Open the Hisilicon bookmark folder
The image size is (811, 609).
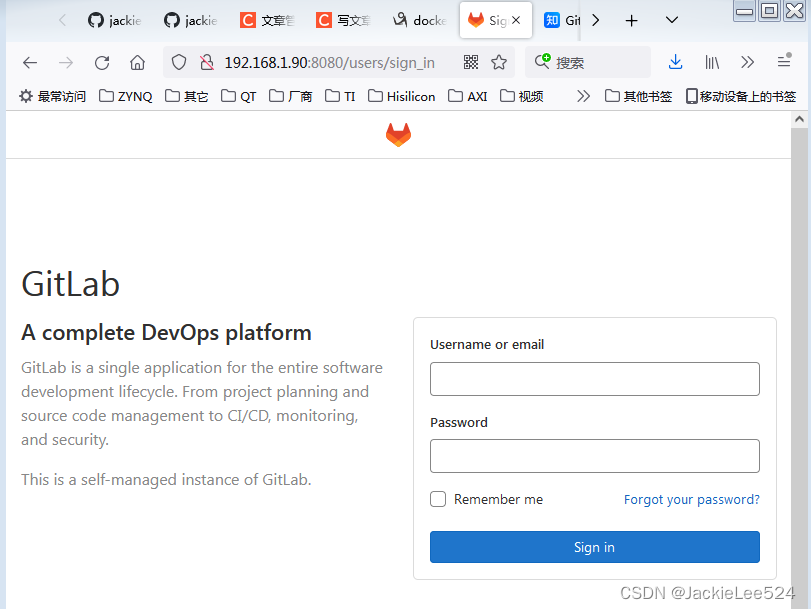(x=402, y=96)
